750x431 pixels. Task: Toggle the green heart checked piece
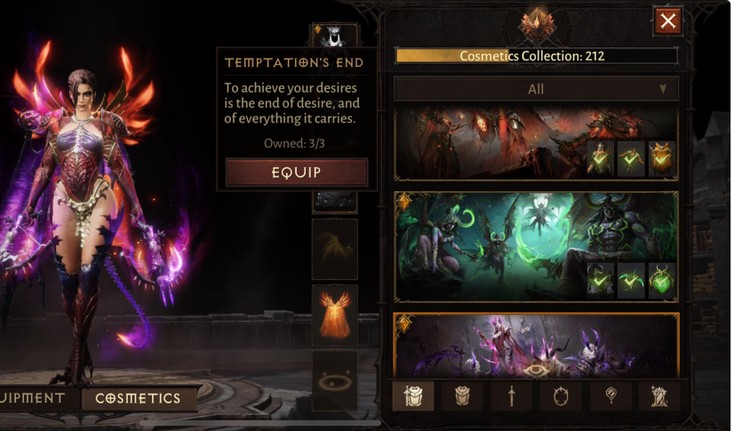[x=662, y=280]
